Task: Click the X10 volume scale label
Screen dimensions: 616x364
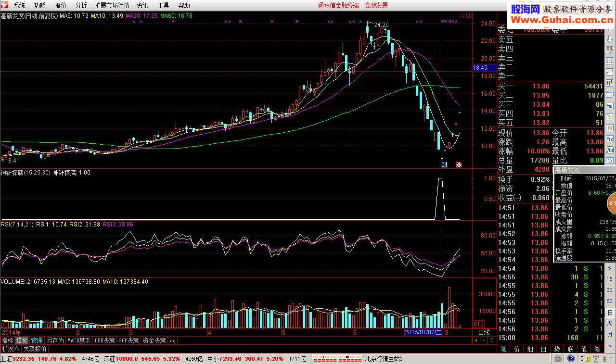Action: [479, 324]
